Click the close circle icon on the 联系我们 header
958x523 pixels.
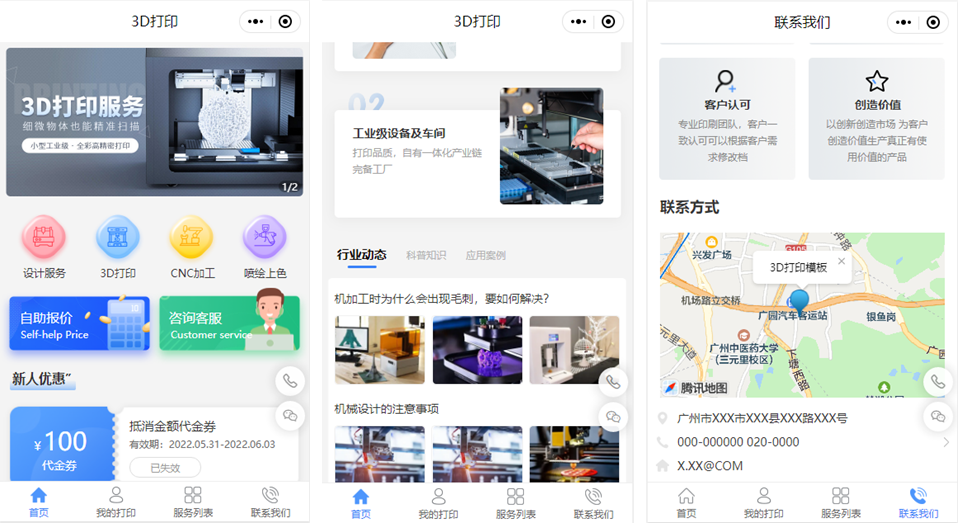[x=933, y=23]
